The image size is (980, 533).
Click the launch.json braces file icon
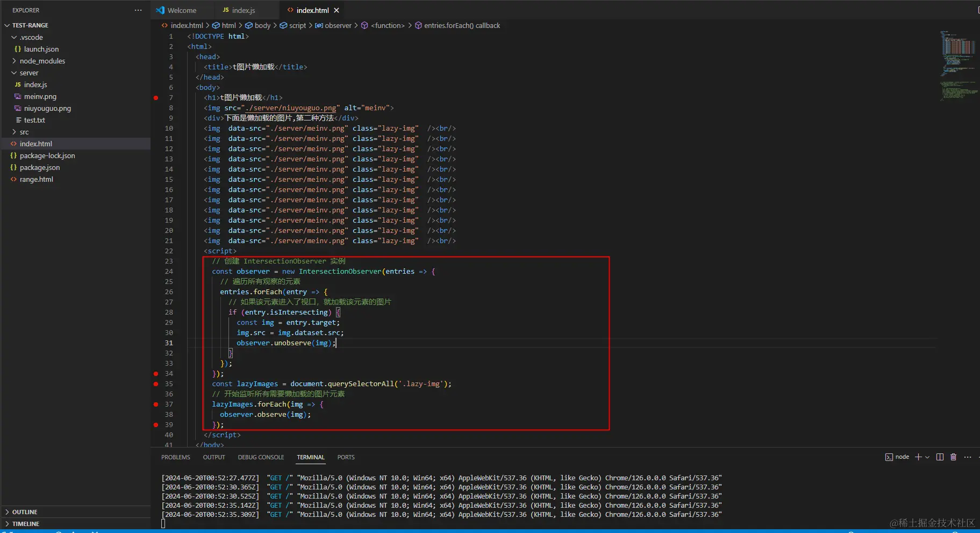18,49
